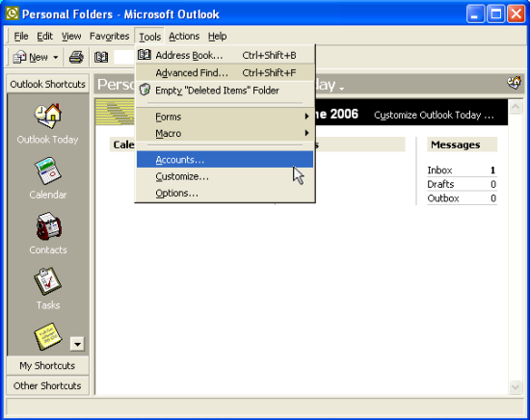Open the Calendar shortcut icon

coord(47,171)
